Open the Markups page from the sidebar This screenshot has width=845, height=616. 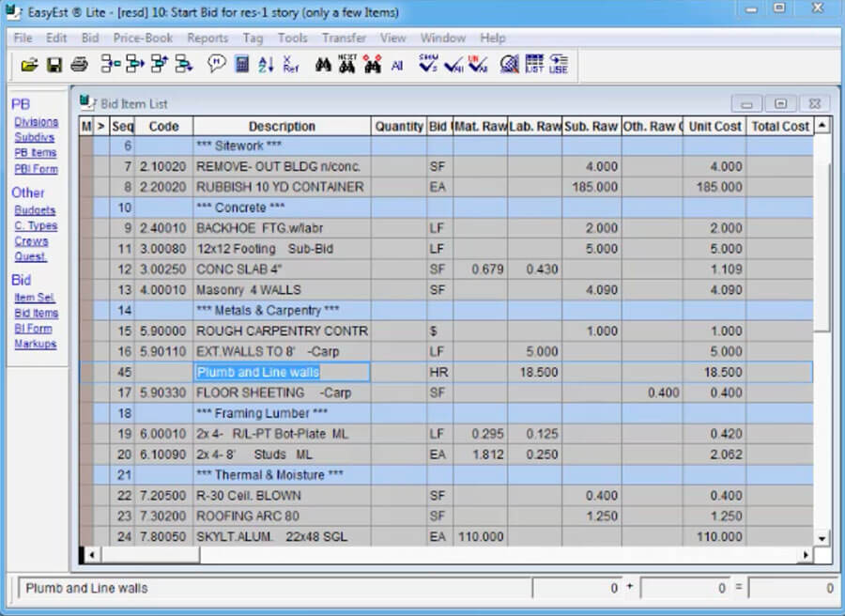(34, 345)
